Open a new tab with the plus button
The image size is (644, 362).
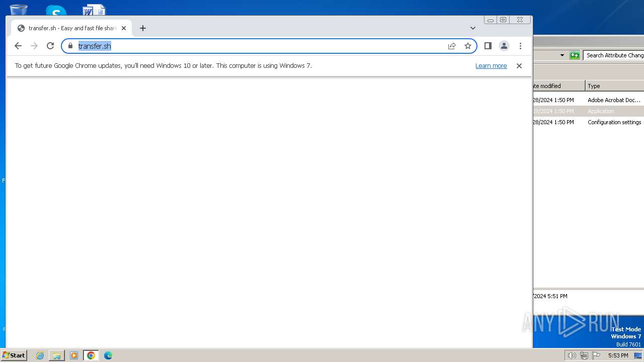[143, 28]
